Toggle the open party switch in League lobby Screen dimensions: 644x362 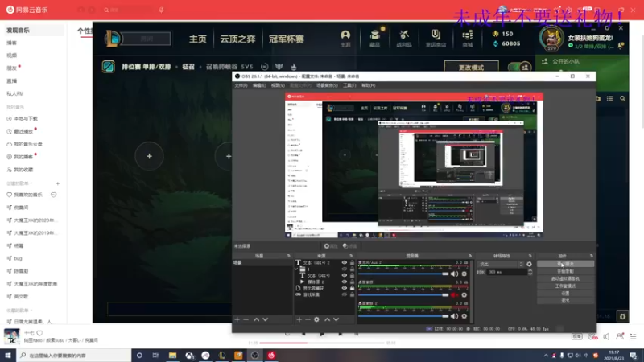coord(519,67)
